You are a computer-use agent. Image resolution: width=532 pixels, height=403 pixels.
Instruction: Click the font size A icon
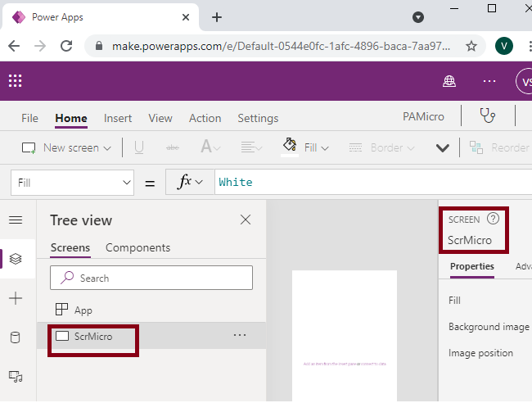tap(206, 147)
